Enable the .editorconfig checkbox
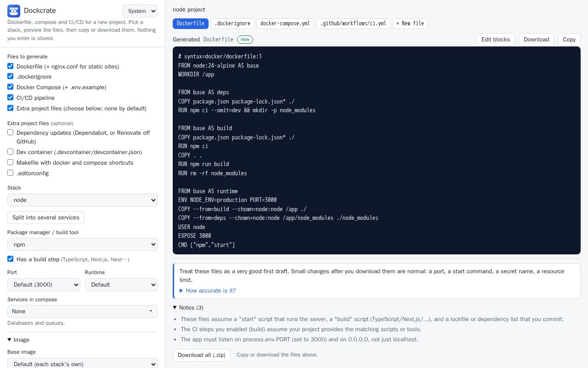 pos(10,173)
